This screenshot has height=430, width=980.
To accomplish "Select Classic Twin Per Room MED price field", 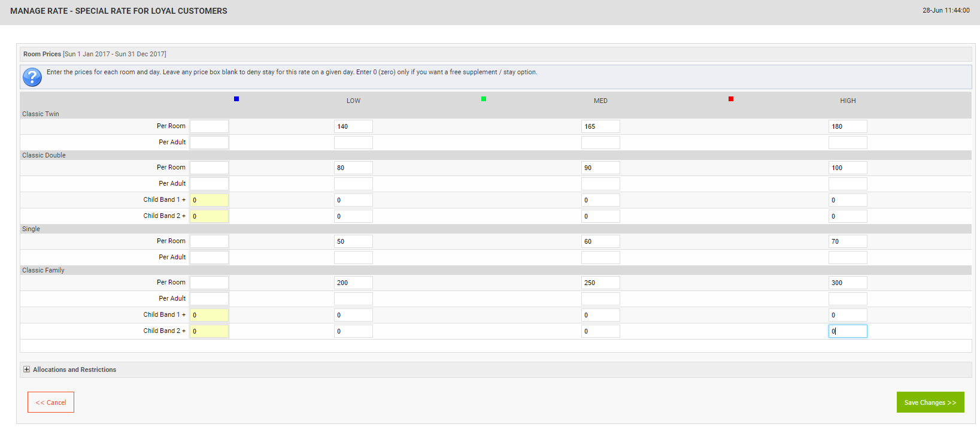I will click(x=600, y=126).
